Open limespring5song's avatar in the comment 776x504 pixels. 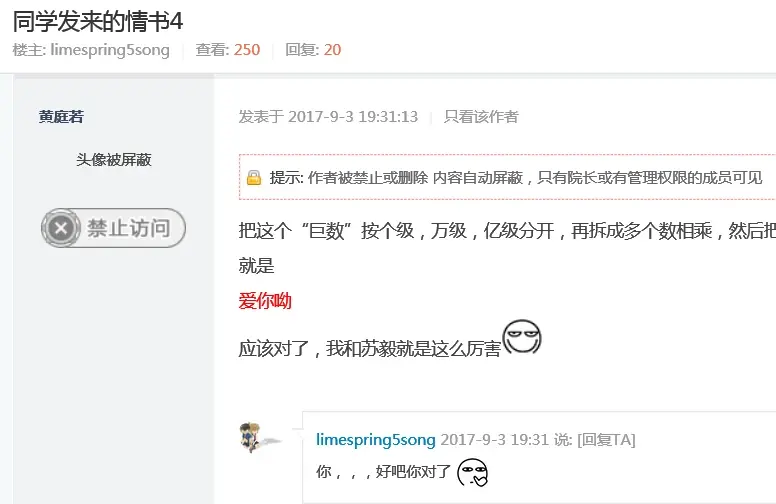[x=259, y=437]
